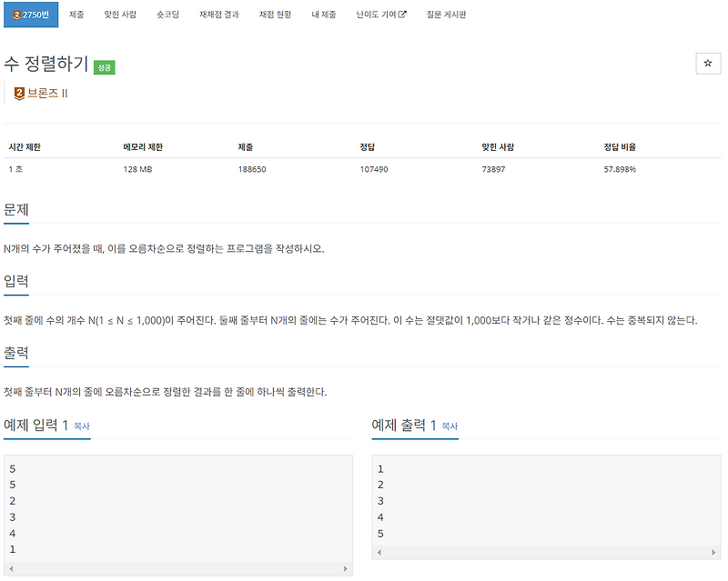Click the green 성공 status label
This screenshot has width=728, height=581.
coord(104,68)
